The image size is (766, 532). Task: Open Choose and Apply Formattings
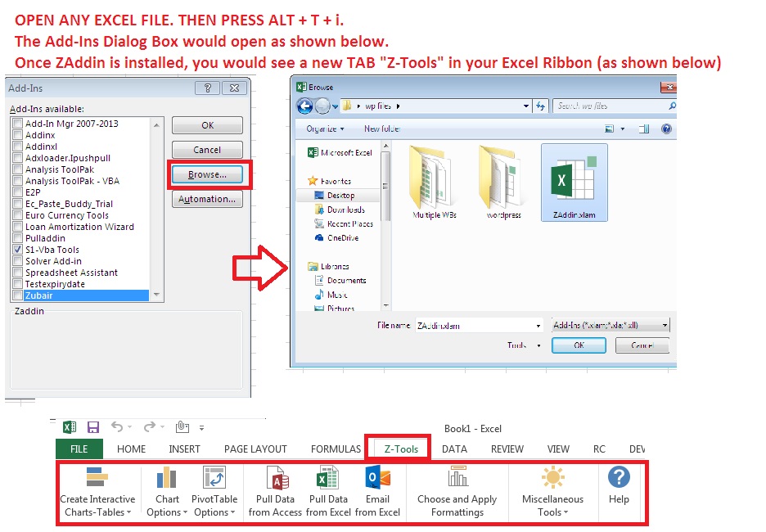457,491
